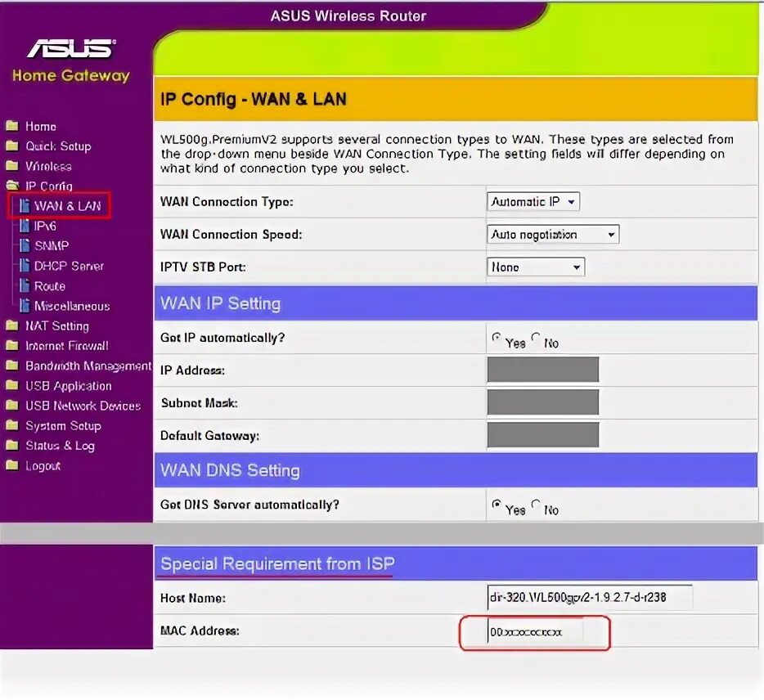Image resolution: width=764 pixels, height=700 pixels.
Task: Open the WAN Connection Type dropdown
Action: [533, 202]
